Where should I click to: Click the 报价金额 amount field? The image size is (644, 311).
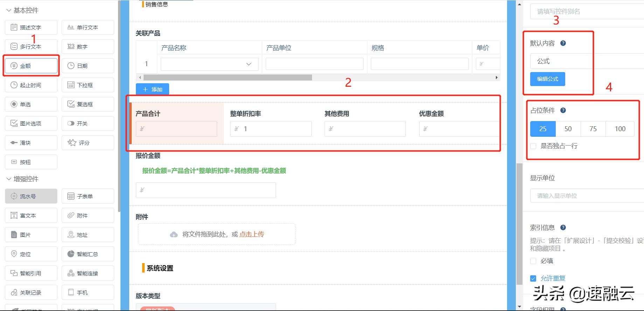[206, 190]
